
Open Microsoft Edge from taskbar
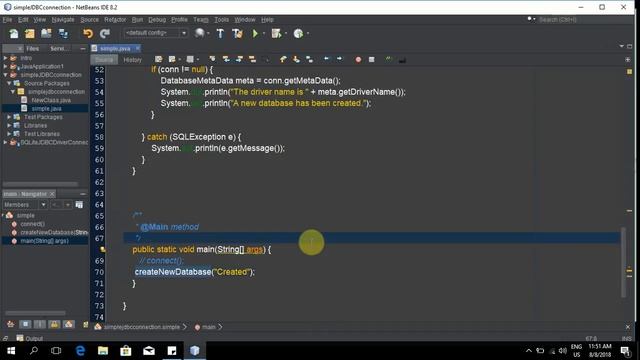coord(80,351)
